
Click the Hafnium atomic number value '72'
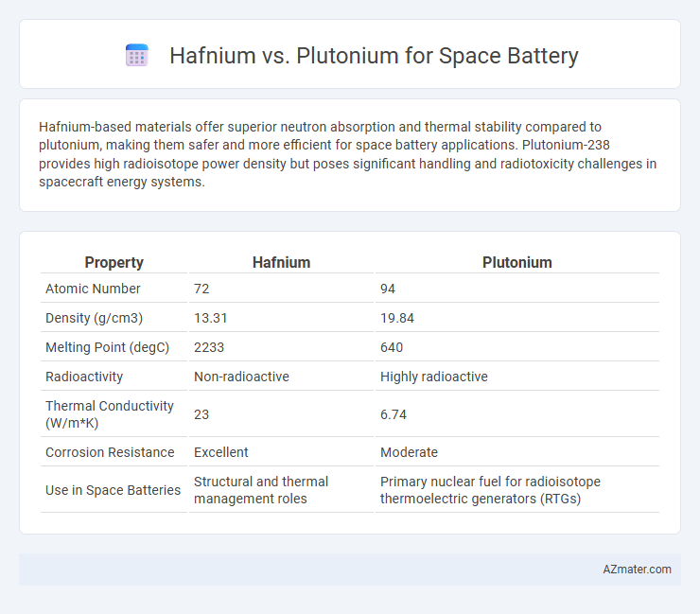(201, 289)
